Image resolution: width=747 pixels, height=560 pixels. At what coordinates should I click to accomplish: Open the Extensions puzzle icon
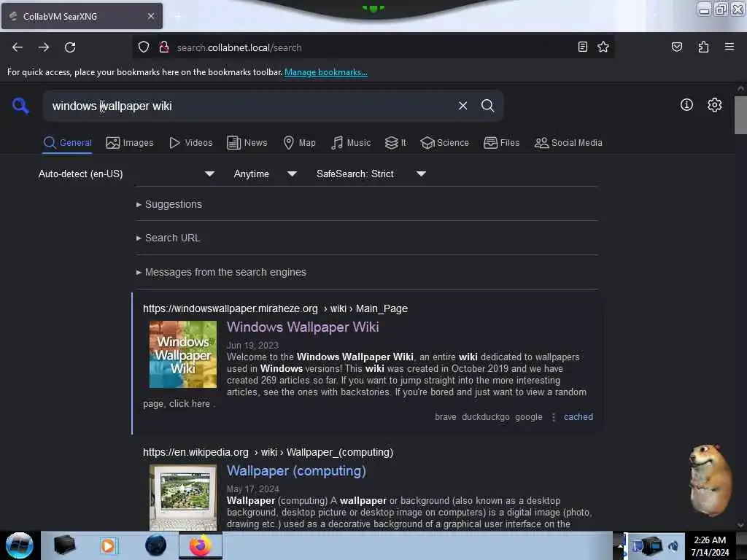point(703,47)
